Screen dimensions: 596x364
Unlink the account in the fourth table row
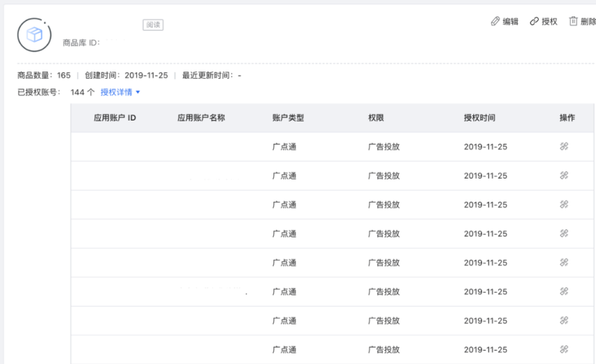tap(564, 233)
